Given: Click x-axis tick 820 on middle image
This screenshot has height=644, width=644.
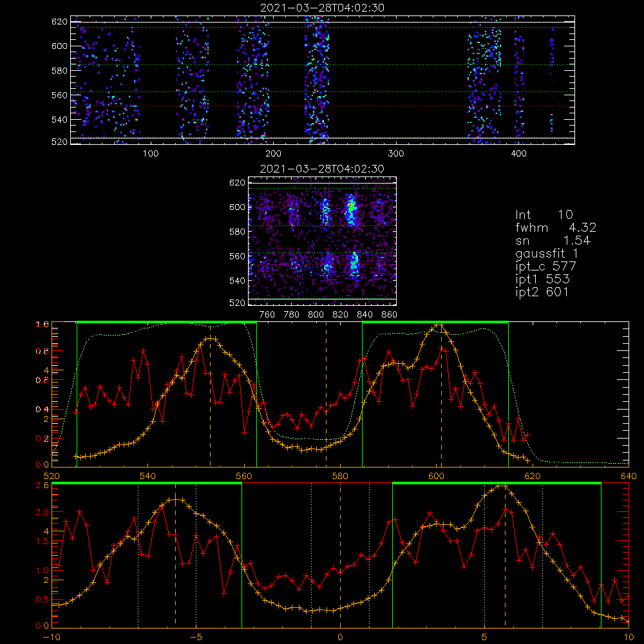Looking at the screenshot, I should [x=341, y=315].
